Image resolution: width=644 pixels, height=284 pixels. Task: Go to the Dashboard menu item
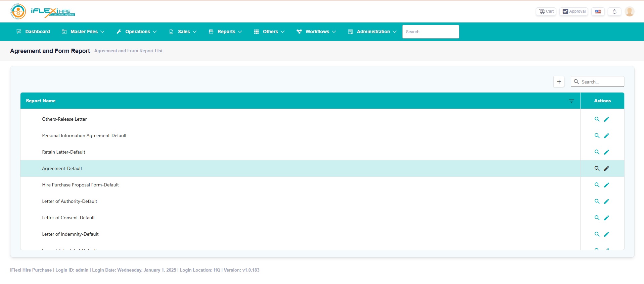pyautogui.click(x=33, y=32)
